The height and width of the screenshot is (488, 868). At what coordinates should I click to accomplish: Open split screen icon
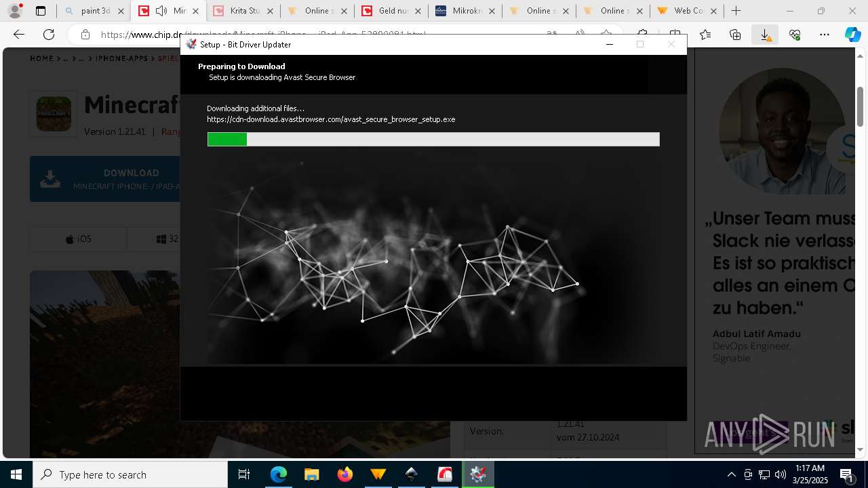[675, 35]
